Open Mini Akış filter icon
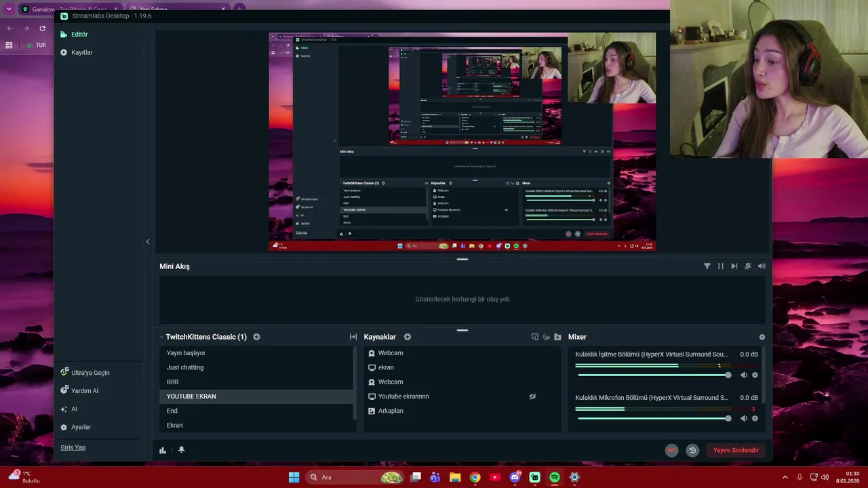This screenshot has height=488, width=868. (x=707, y=266)
